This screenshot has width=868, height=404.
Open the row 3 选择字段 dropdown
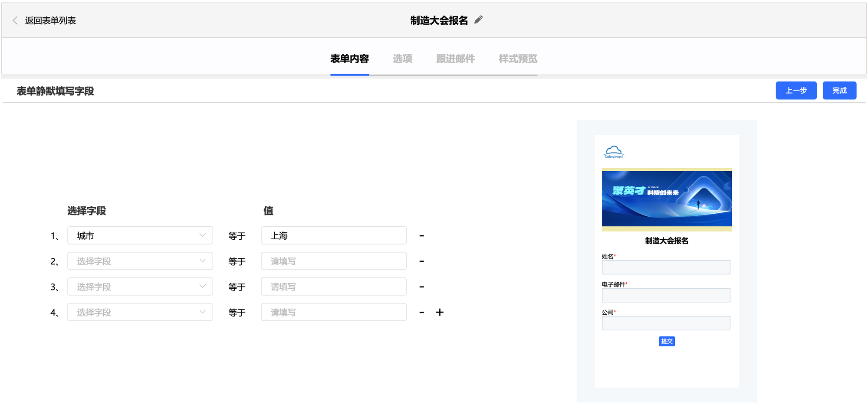(140, 287)
